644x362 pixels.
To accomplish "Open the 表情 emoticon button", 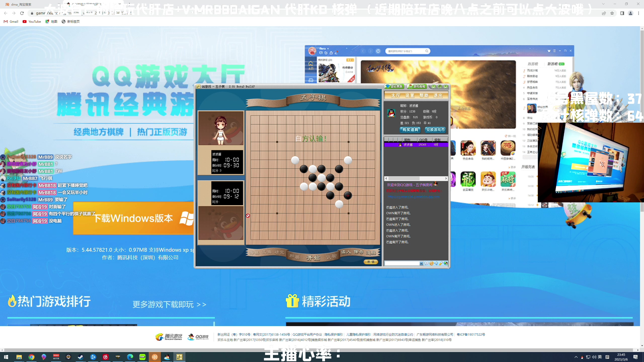I will (x=371, y=262).
